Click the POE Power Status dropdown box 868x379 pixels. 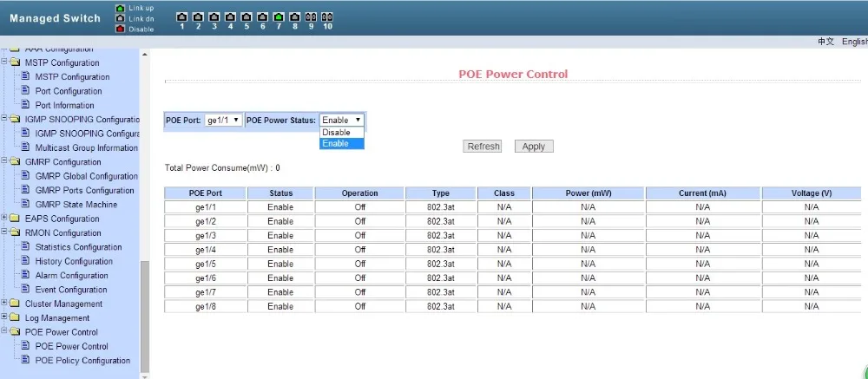click(341, 120)
